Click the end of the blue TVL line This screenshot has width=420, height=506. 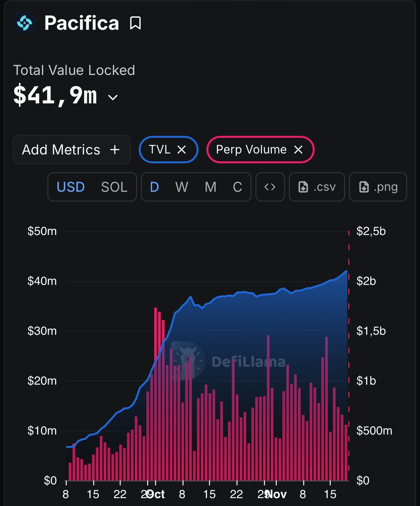pos(346,271)
